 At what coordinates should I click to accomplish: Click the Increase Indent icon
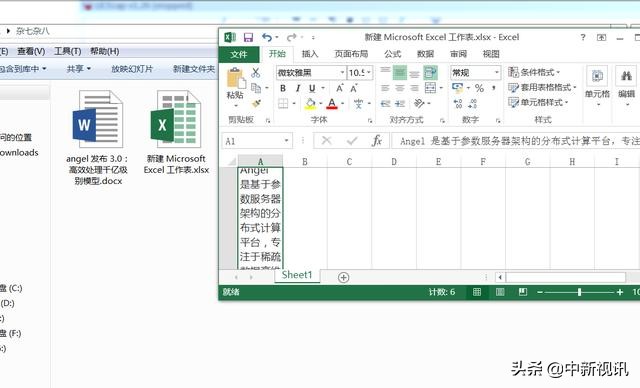400,104
